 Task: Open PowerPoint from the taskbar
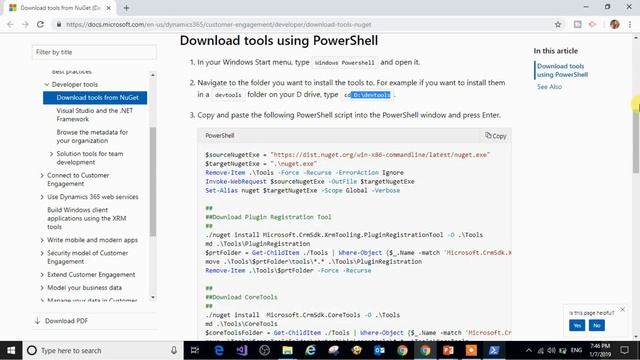point(448,351)
